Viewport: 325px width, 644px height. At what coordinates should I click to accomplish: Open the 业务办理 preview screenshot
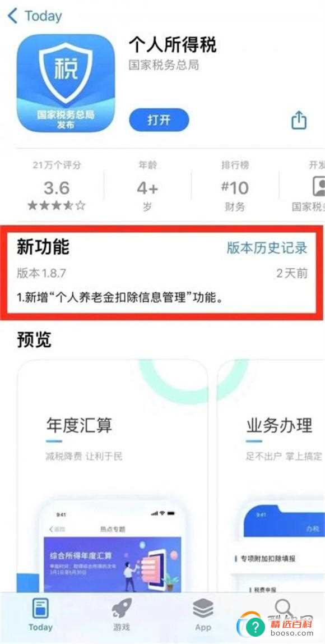271,476
